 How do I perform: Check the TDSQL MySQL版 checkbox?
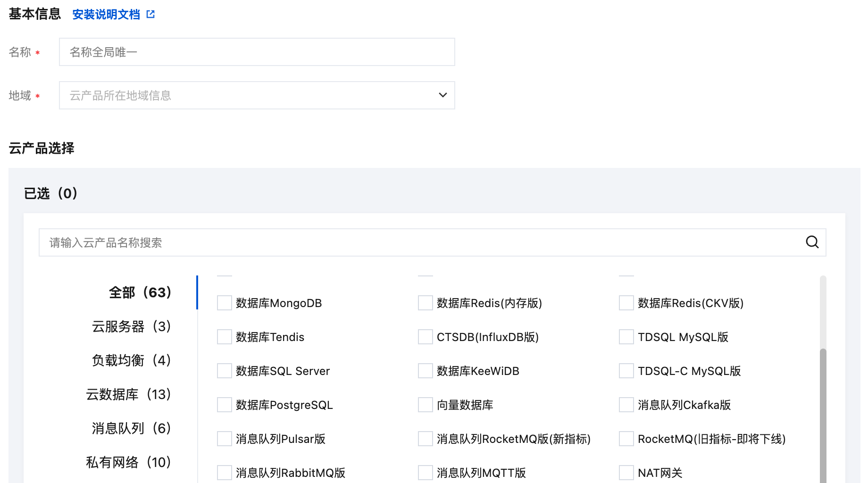click(x=626, y=337)
